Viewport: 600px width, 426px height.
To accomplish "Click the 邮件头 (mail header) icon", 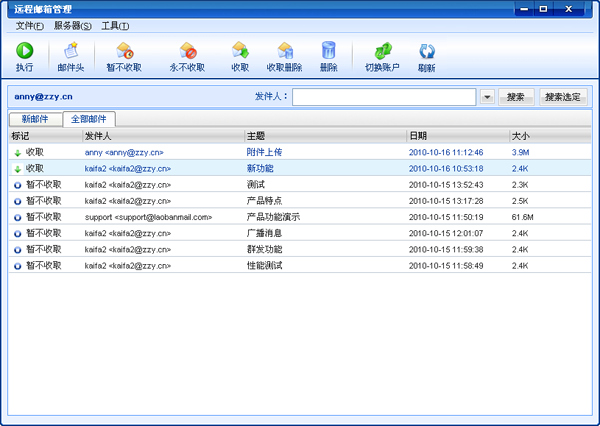I will tap(70, 51).
